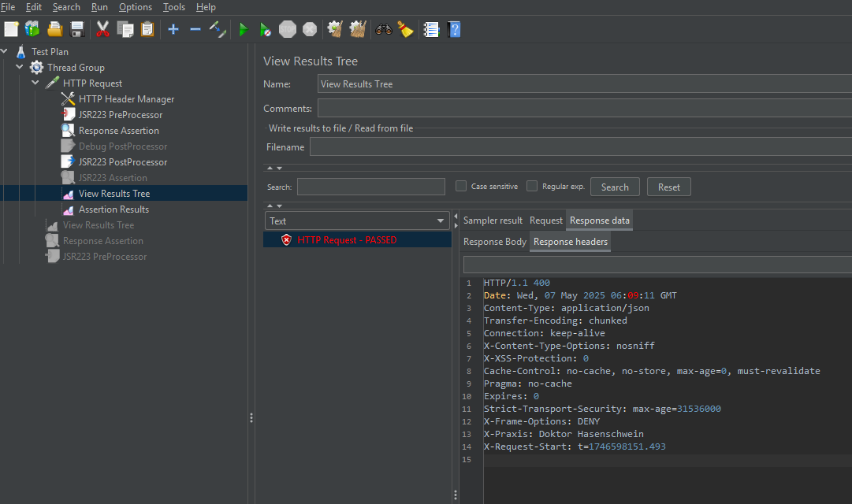Click the Start test toolbar icon
This screenshot has width=852, height=504.
pyautogui.click(x=243, y=29)
